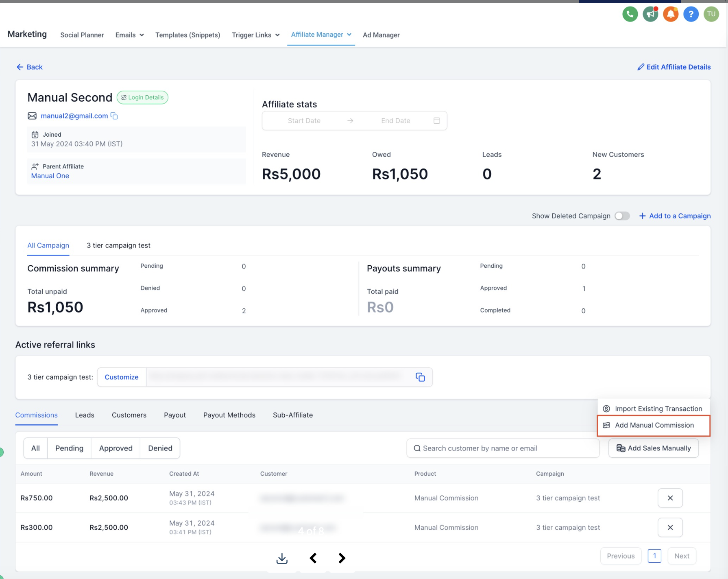Switch to 3 tier campaign test tab

point(118,245)
